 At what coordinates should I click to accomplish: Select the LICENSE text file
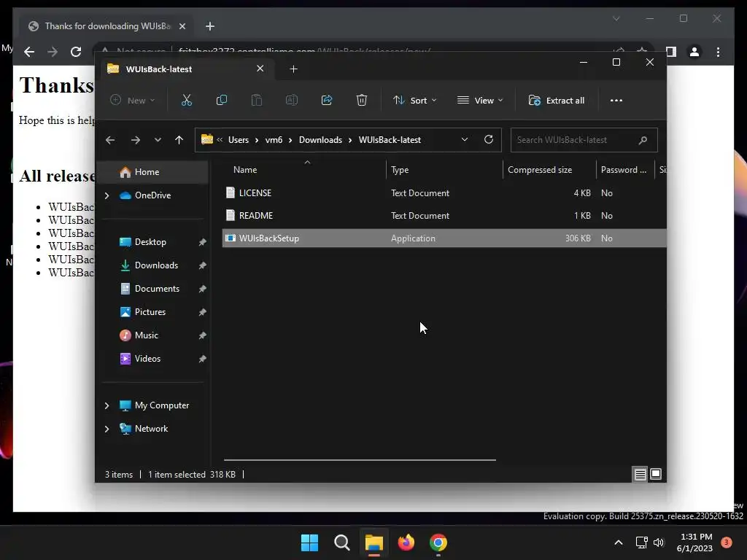(444, 192)
